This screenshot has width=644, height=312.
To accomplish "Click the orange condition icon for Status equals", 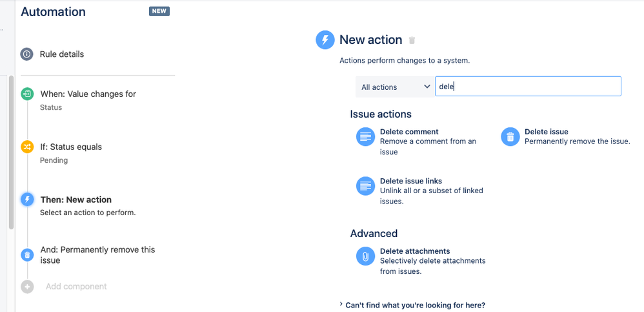I will coord(27,147).
